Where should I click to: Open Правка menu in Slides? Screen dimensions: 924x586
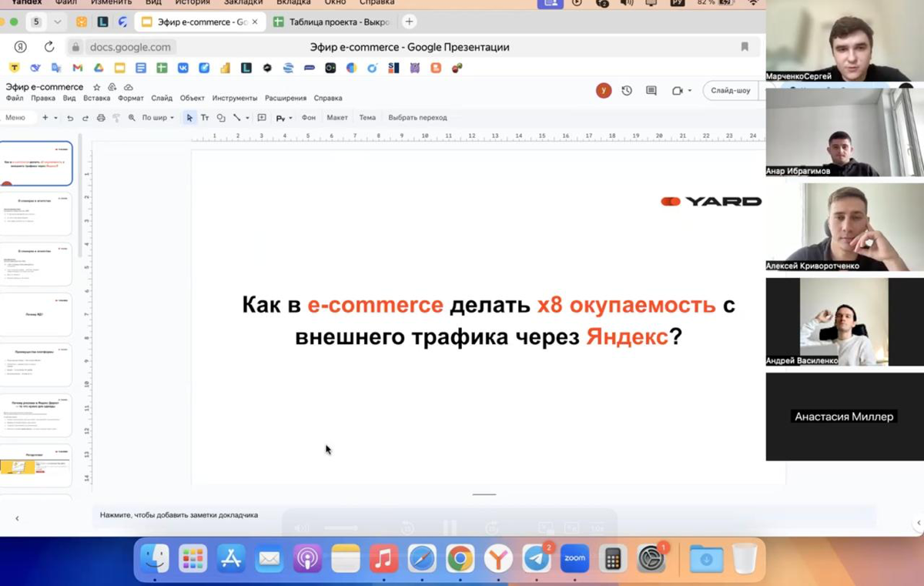tap(43, 98)
